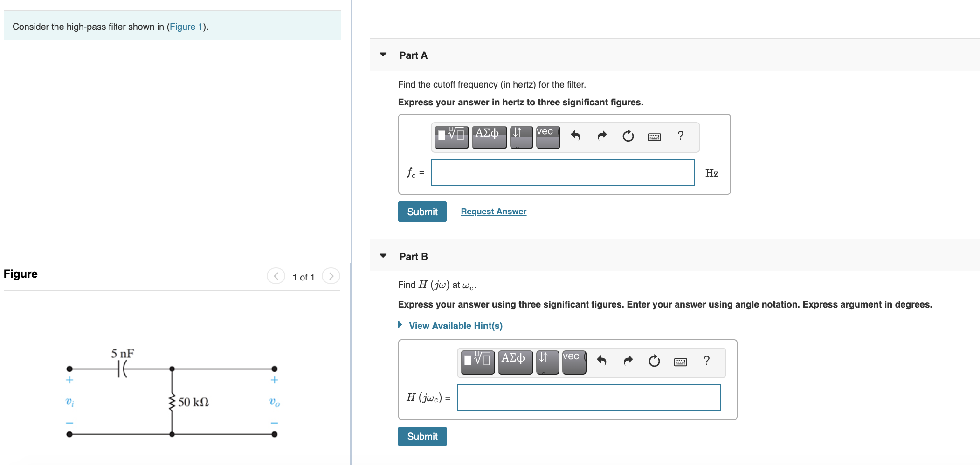Click the Request Answer link
This screenshot has height=465, width=980.
493,212
